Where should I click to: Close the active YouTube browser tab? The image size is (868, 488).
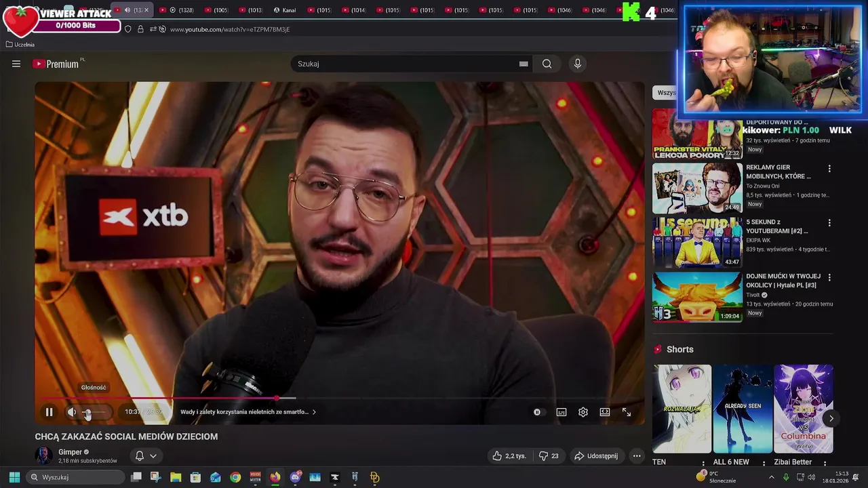[146, 10]
